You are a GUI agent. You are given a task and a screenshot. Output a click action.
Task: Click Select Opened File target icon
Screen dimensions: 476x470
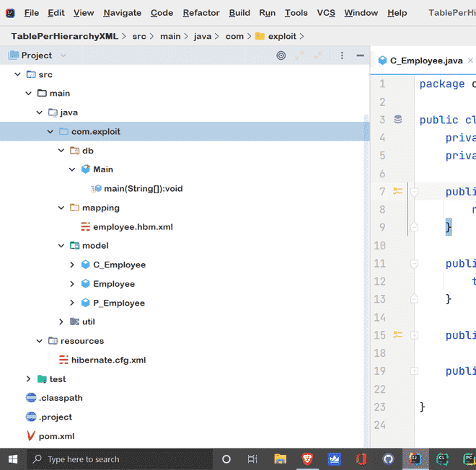281,56
